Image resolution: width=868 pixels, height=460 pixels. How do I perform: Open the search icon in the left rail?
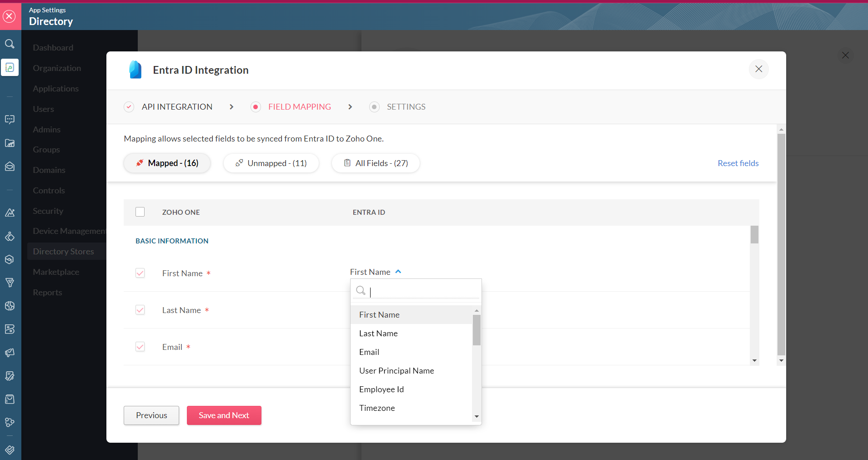pos(10,44)
